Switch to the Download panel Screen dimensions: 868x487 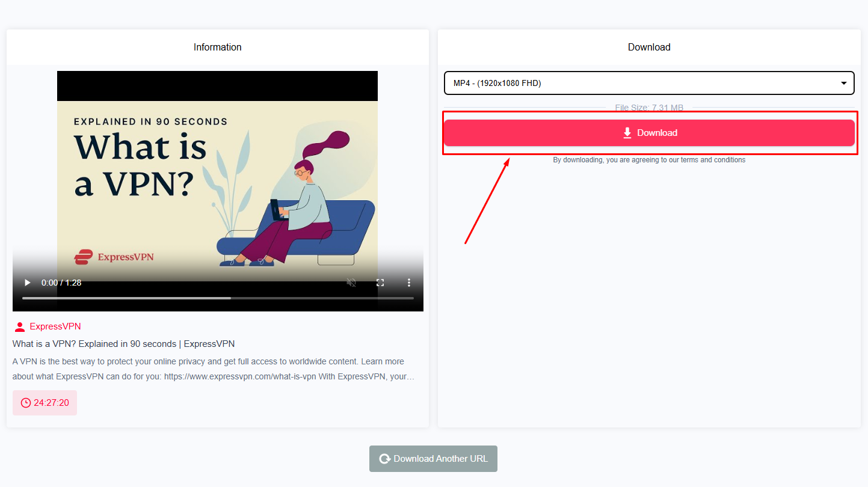pyautogui.click(x=649, y=47)
